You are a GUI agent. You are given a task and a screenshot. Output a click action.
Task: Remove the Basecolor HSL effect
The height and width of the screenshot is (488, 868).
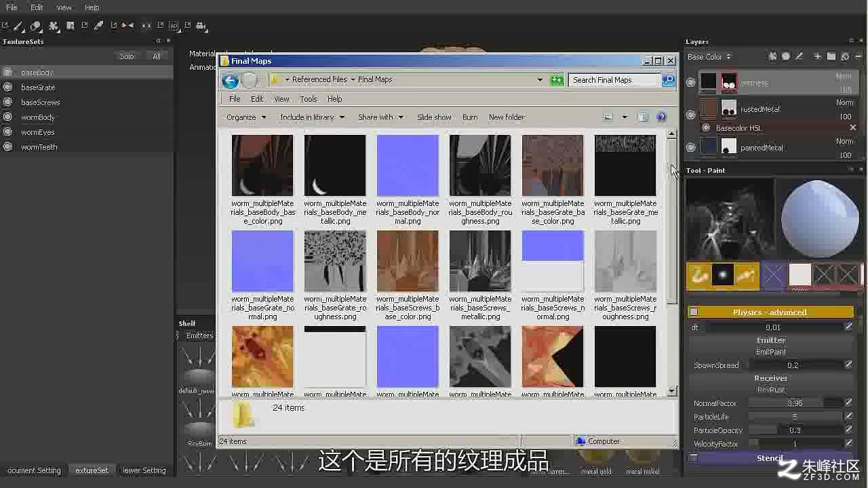pos(853,127)
